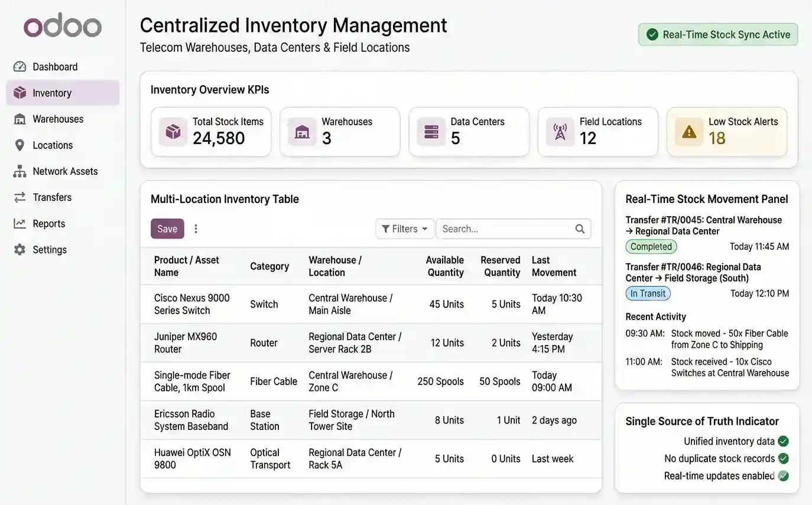This screenshot has width=812, height=505.
Task: Open Network Assets from the sidebar
Action: click(x=20, y=171)
